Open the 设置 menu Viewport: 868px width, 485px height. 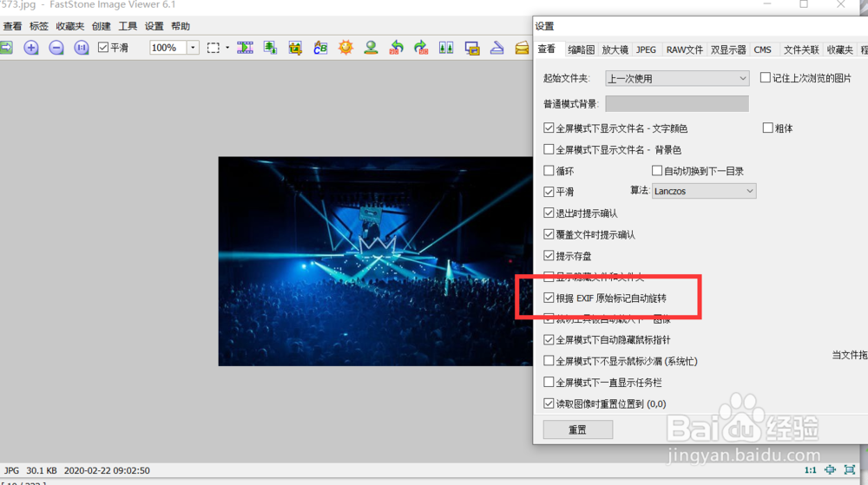pos(154,26)
